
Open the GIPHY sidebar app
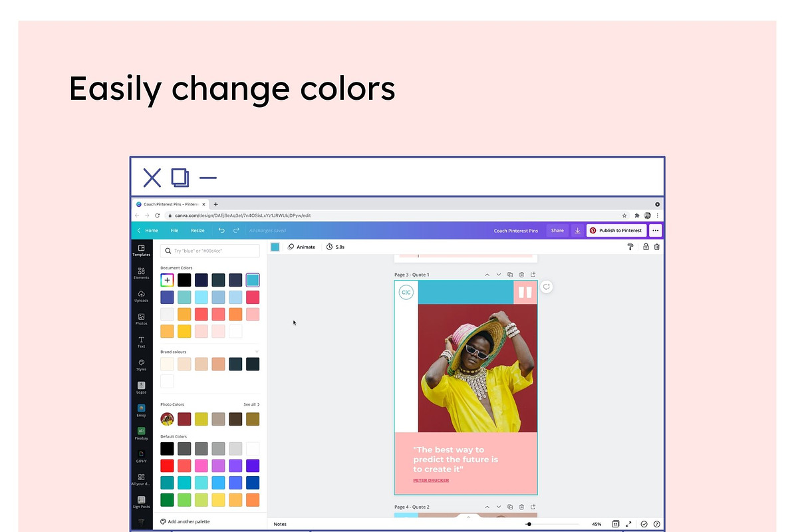(x=141, y=457)
